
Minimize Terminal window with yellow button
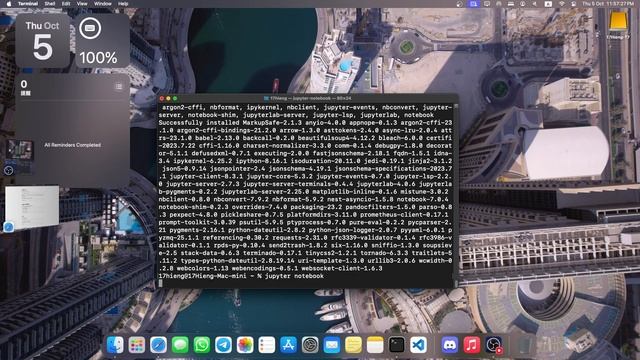tap(169, 98)
